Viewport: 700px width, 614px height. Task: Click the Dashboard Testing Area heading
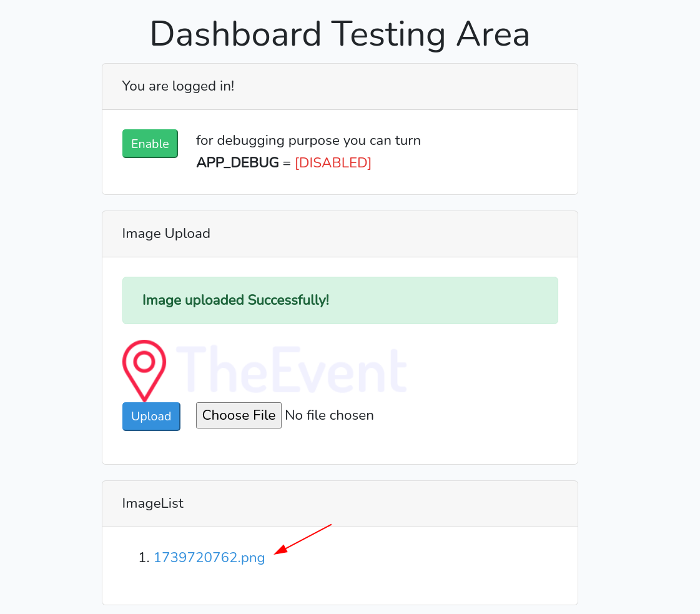click(x=340, y=34)
